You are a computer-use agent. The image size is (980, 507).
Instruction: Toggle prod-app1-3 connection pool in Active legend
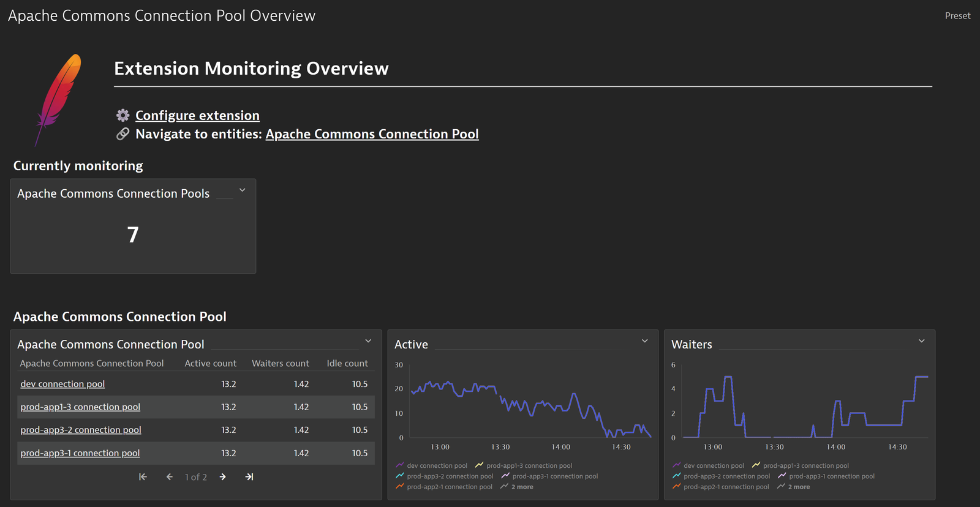point(524,465)
